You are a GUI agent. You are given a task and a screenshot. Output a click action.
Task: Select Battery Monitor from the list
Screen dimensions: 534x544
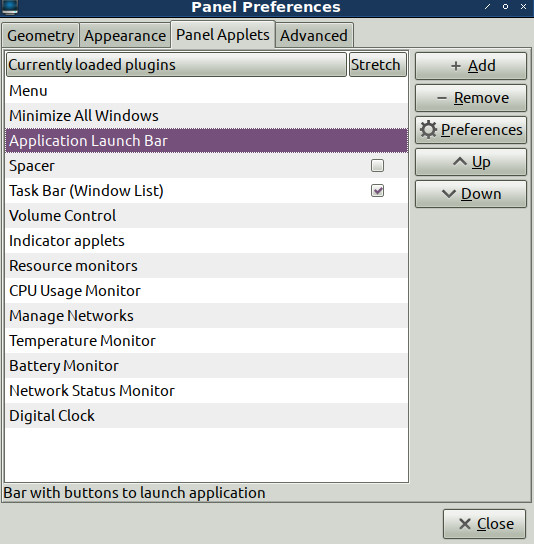pyautogui.click(x=206, y=366)
